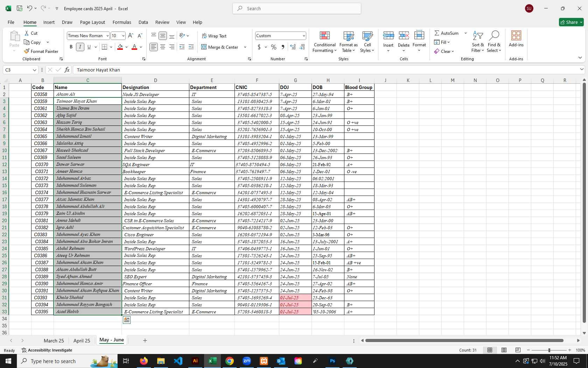Click Increase Decimal icon
The height and width of the screenshot is (368, 588).
click(x=293, y=47)
